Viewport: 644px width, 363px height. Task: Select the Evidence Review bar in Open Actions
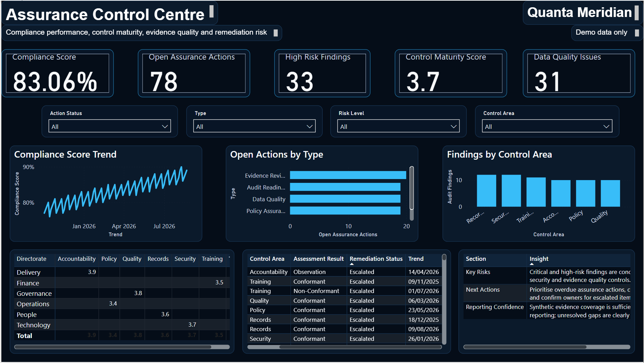pyautogui.click(x=348, y=175)
